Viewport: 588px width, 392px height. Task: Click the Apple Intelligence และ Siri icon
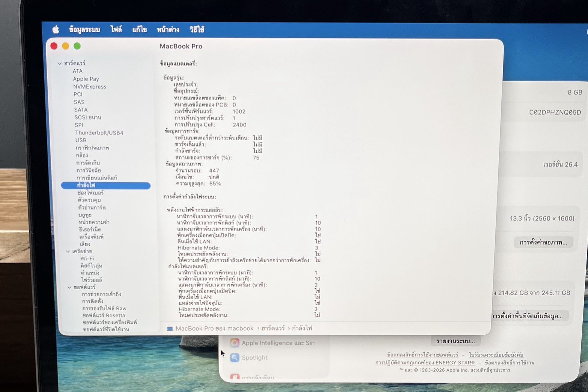[235, 343]
